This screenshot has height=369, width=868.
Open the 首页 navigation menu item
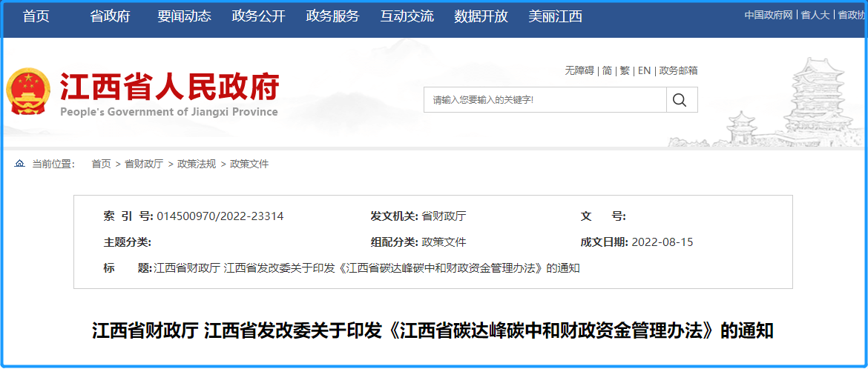pyautogui.click(x=36, y=16)
